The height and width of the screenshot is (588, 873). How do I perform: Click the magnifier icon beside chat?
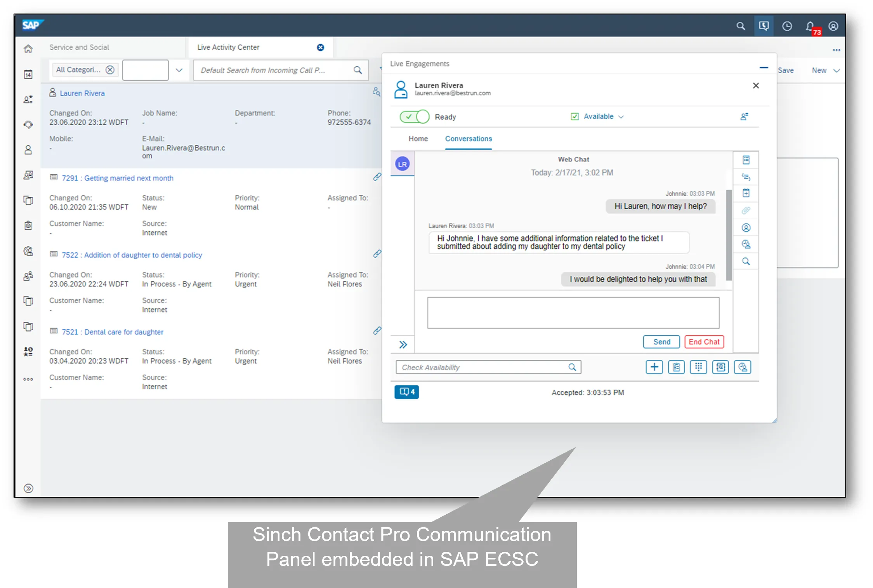746,261
